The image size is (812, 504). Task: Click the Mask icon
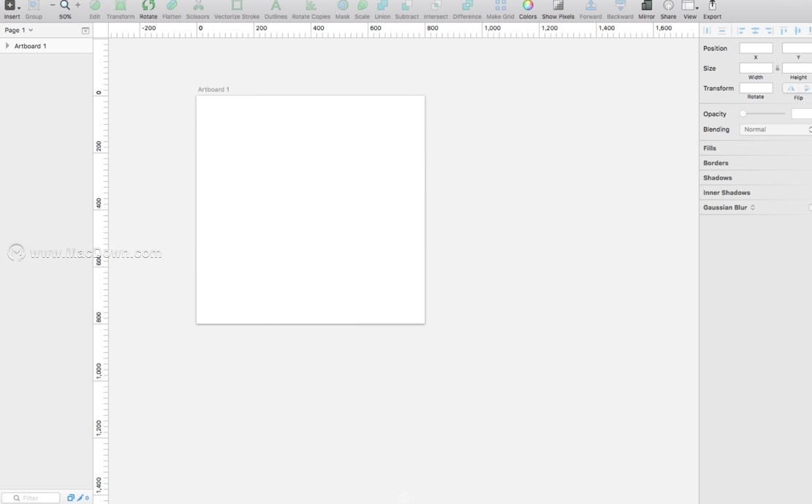342,6
